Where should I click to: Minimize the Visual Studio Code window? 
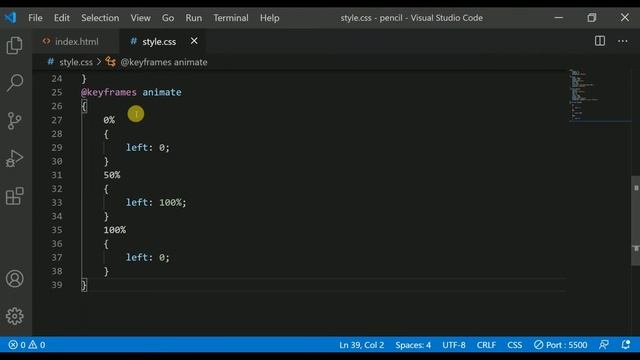[x=558, y=18]
